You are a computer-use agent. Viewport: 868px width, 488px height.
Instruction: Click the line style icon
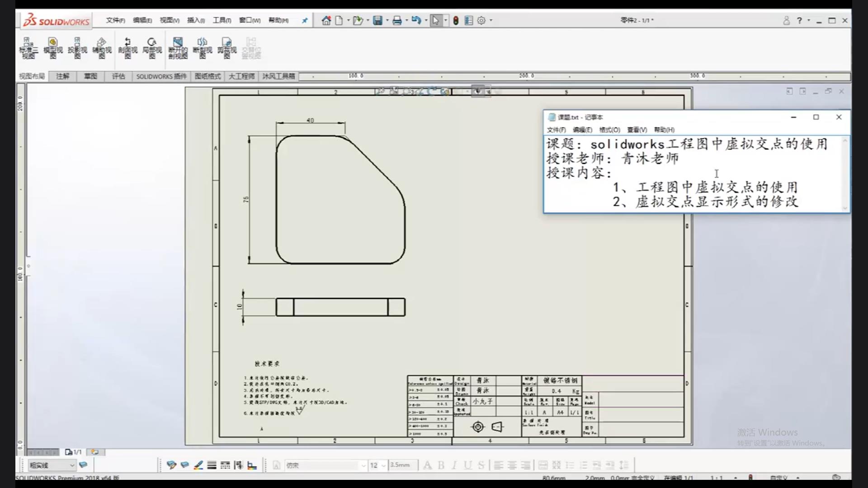225,465
